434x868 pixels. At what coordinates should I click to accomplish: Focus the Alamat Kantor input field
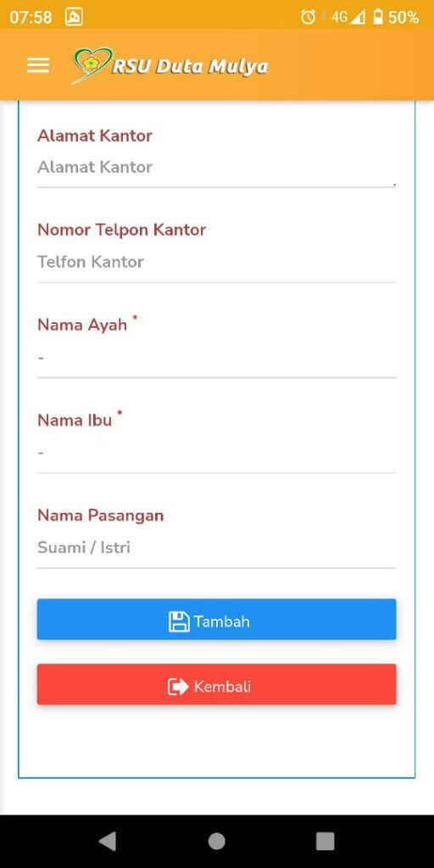(216, 168)
